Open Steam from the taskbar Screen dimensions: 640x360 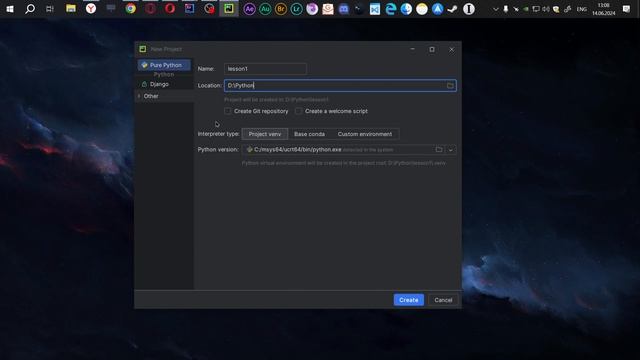point(452,9)
